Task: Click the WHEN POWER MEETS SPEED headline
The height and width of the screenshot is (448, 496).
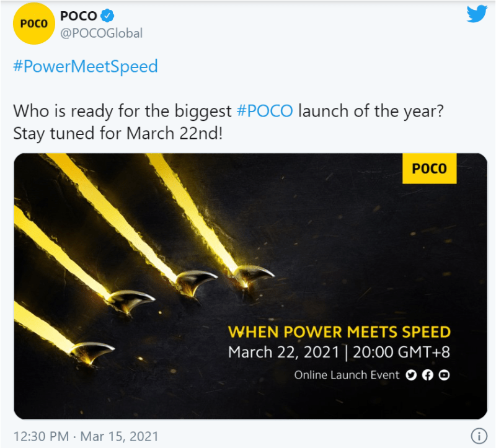Action: coord(339,333)
